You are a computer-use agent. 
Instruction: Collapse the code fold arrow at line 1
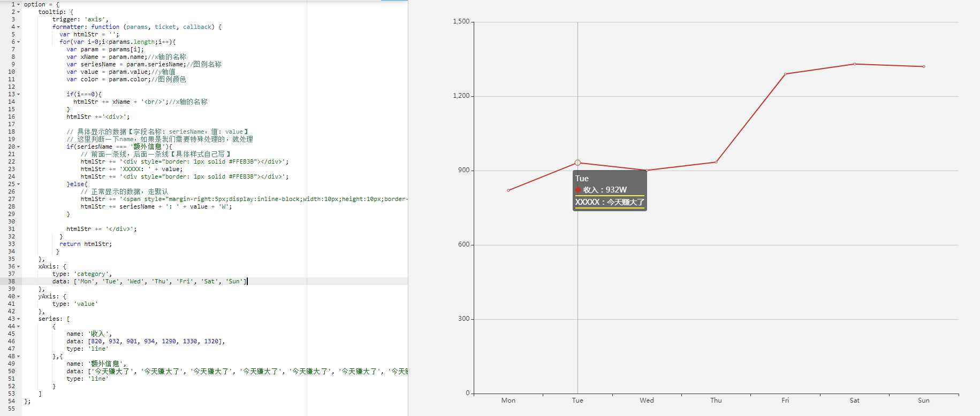pos(19,4)
